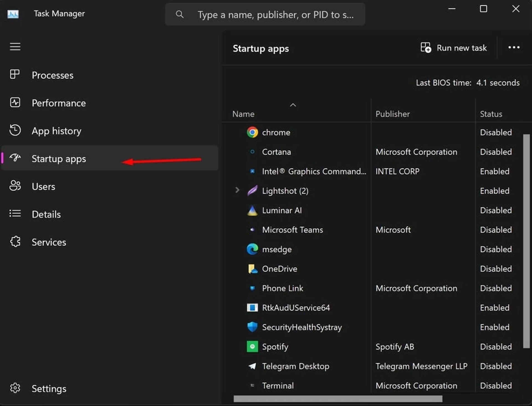Select the Microsoft Teams row name
The width and height of the screenshot is (532, 406).
click(x=292, y=230)
